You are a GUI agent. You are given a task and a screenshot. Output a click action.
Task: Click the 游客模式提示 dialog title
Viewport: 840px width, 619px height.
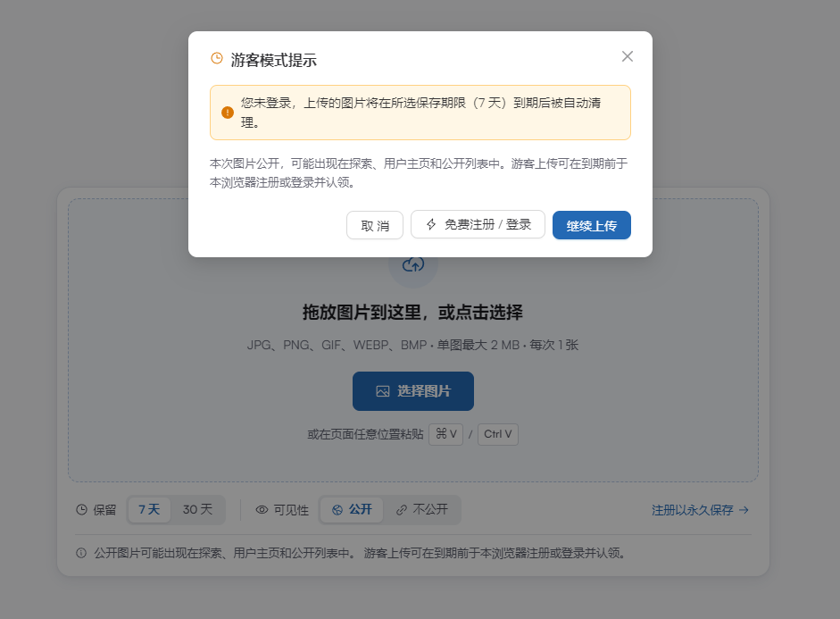pyautogui.click(x=274, y=60)
